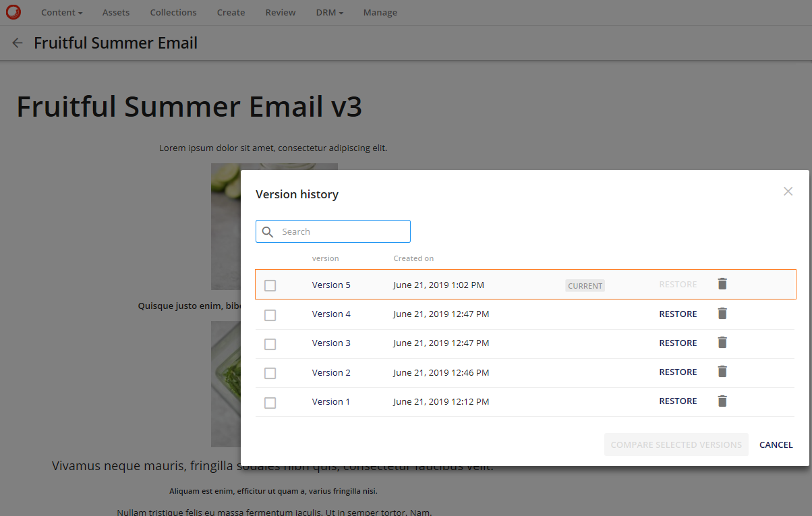Close Version history using the X icon
This screenshot has width=812, height=516.
click(x=788, y=192)
